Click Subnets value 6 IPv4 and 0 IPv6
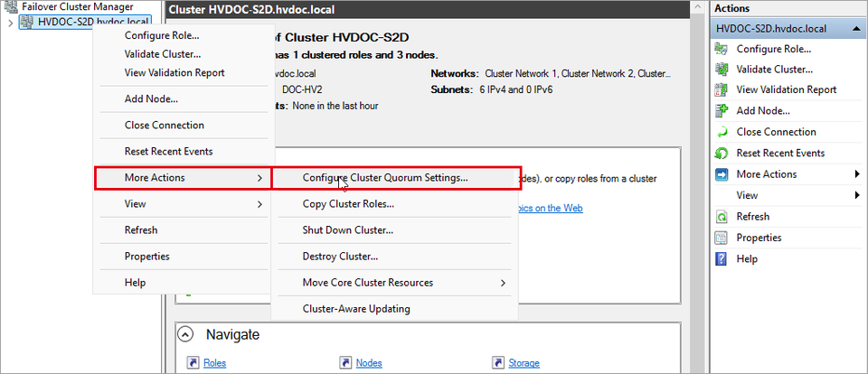 click(x=516, y=89)
